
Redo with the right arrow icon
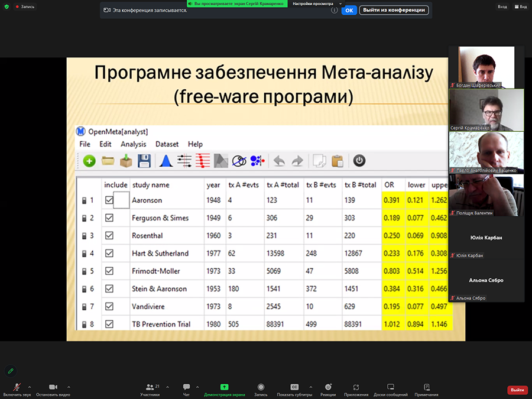click(297, 161)
